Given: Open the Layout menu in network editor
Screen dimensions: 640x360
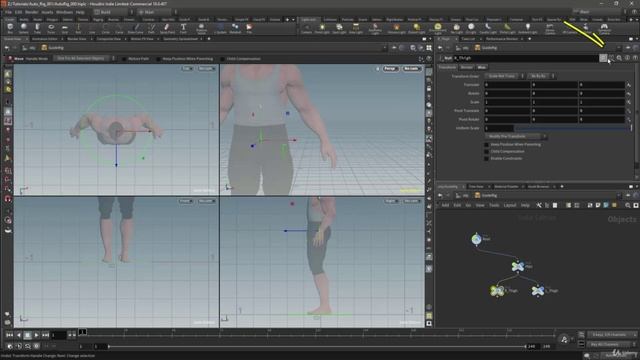Looking at the screenshot, I should (x=509, y=205).
